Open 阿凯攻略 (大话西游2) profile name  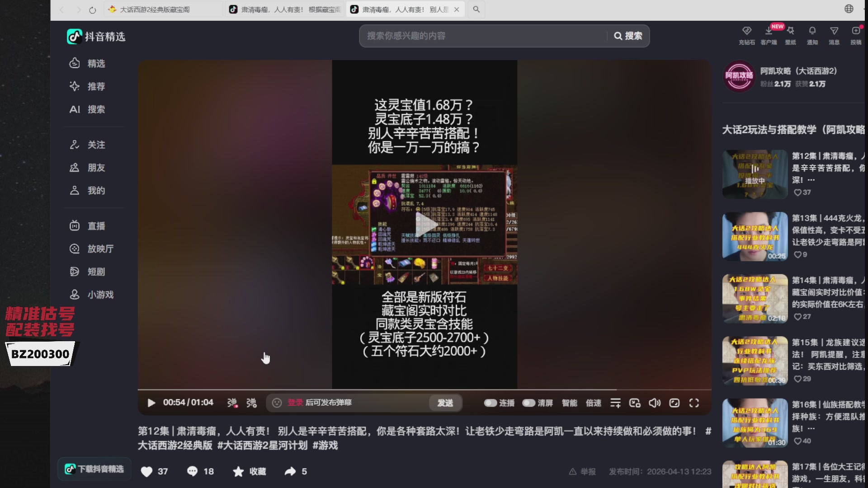coord(798,71)
